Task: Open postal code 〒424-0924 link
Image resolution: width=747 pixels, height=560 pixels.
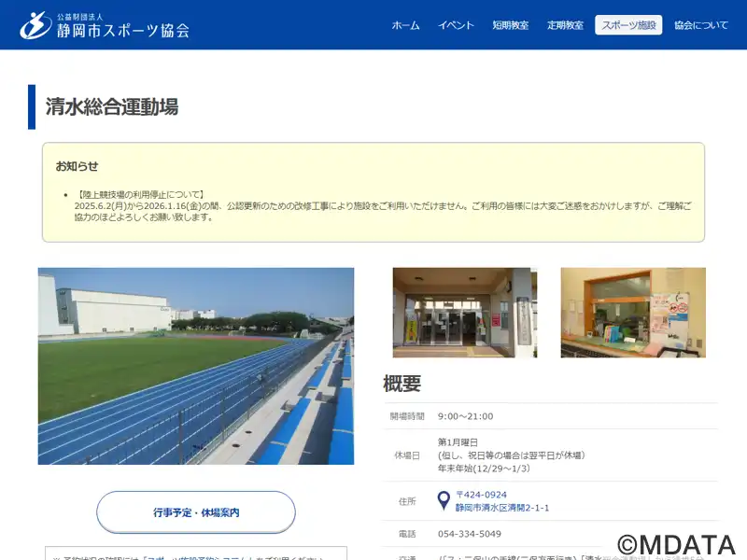Action: pyautogui.click(x=481, y=495)
